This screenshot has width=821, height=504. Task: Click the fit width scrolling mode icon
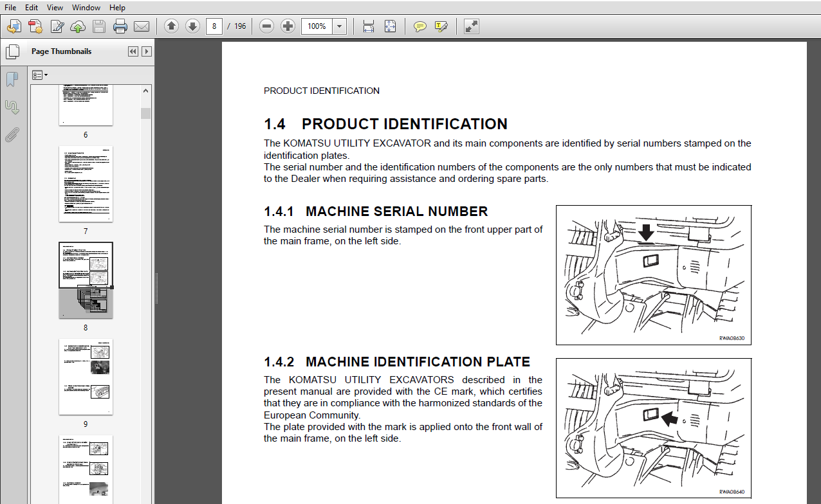(x=369, y=26)
